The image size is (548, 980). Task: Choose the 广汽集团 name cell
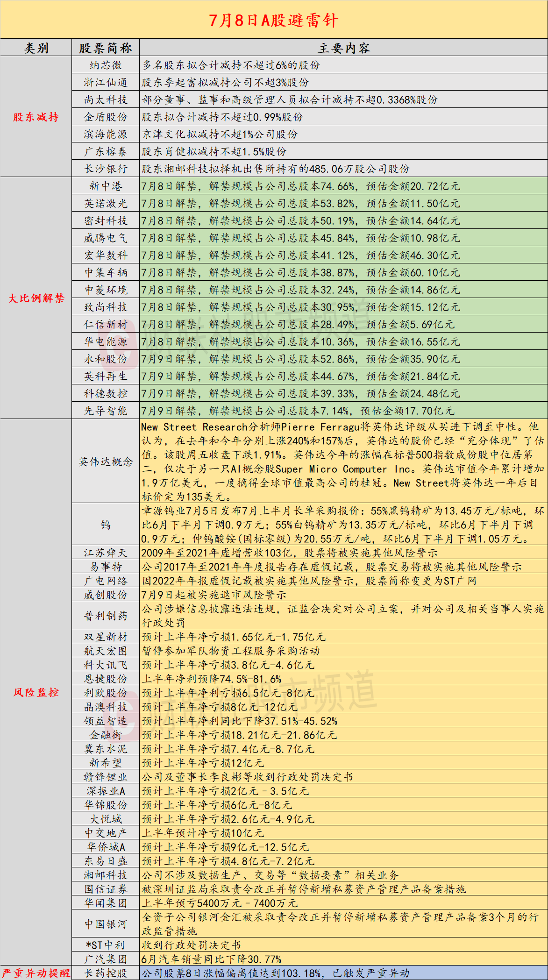click(106, 959)
